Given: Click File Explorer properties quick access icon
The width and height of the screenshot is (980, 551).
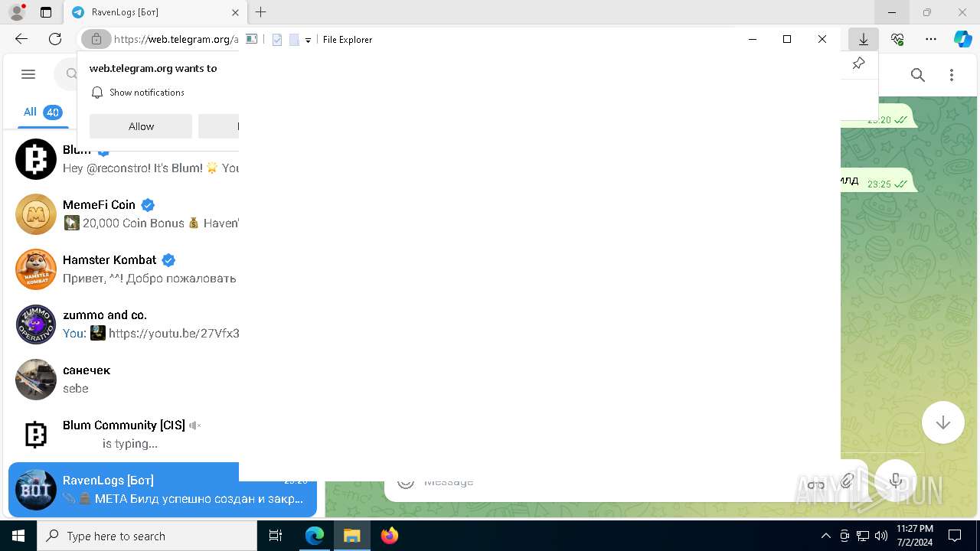Looking at the screenshot, I should pos(277,40).
